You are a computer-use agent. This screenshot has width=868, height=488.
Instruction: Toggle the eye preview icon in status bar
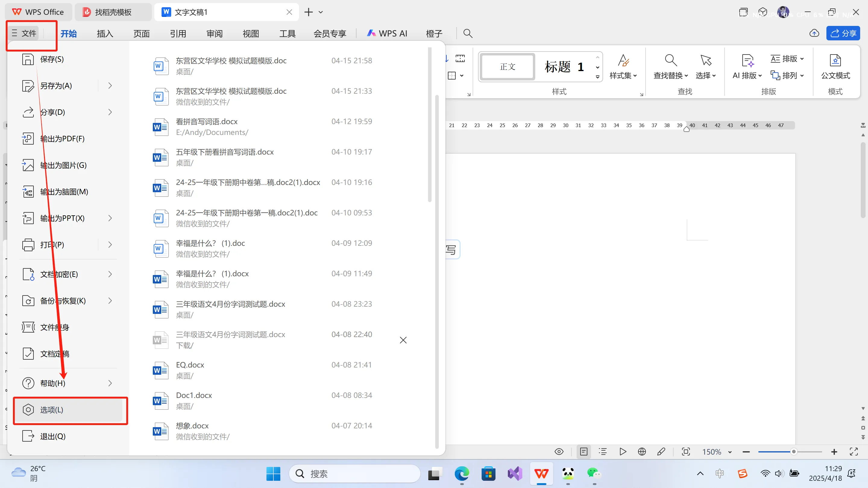click(559, 451)
